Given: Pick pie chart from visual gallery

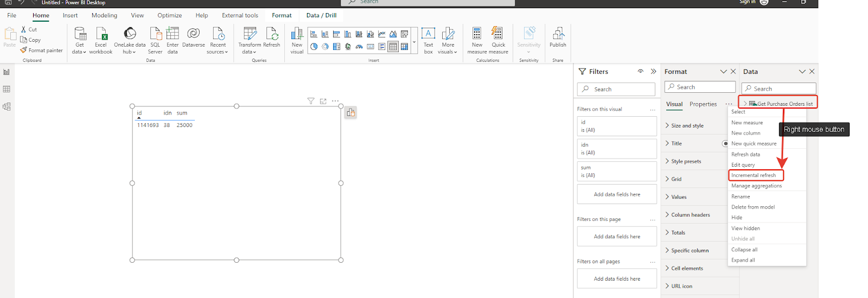Looking at the screenshot, I should point(314,47).
